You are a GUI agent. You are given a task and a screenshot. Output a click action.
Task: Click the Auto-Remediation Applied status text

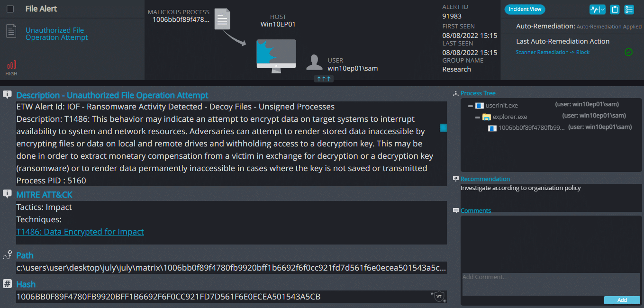[x=609, y=27]
